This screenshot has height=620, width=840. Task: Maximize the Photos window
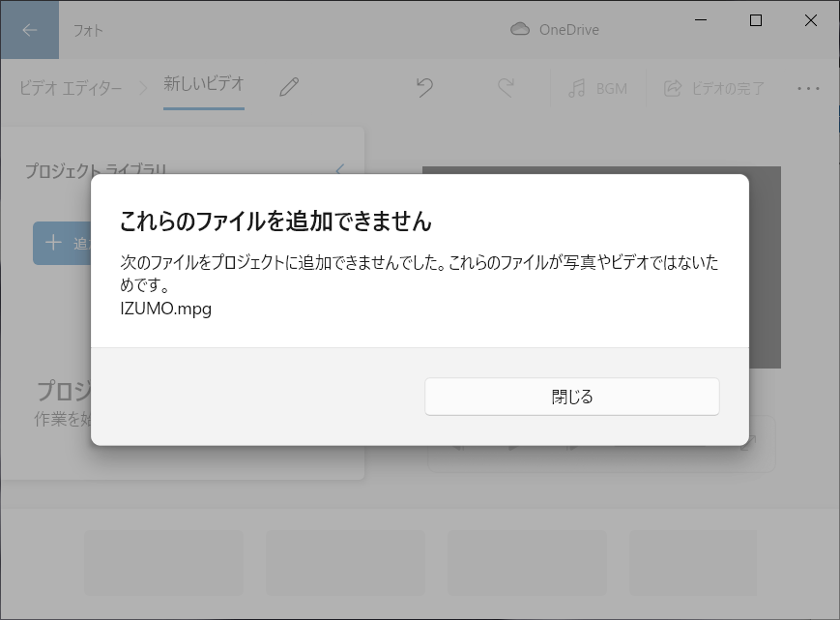point(756,20)
